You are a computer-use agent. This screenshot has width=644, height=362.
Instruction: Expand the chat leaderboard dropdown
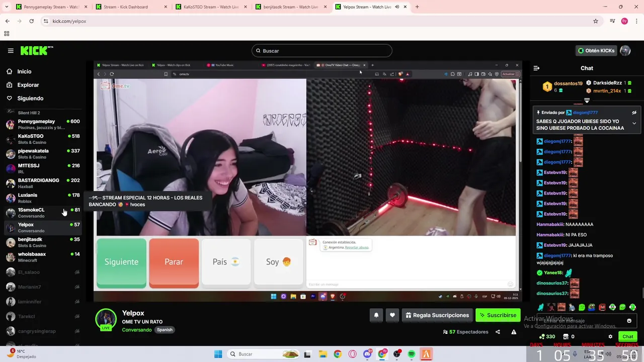tap(587, 101)
